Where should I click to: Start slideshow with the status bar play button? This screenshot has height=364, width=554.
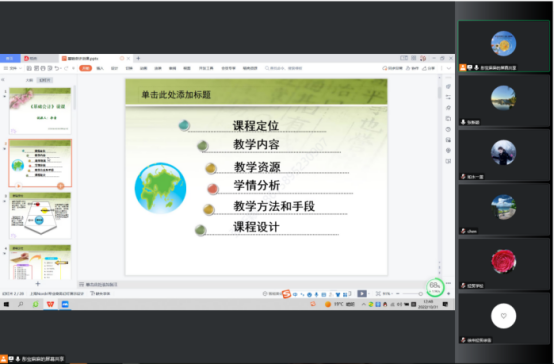coord(362,294)
